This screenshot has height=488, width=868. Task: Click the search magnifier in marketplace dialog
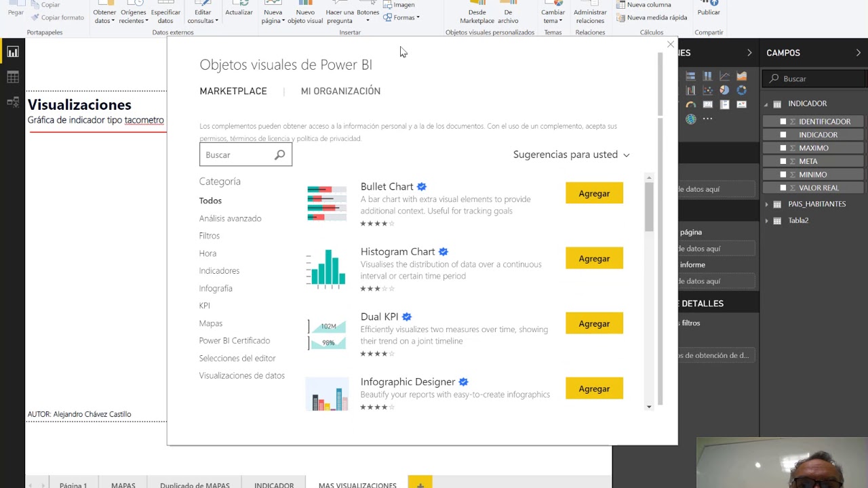pos(279,155)
